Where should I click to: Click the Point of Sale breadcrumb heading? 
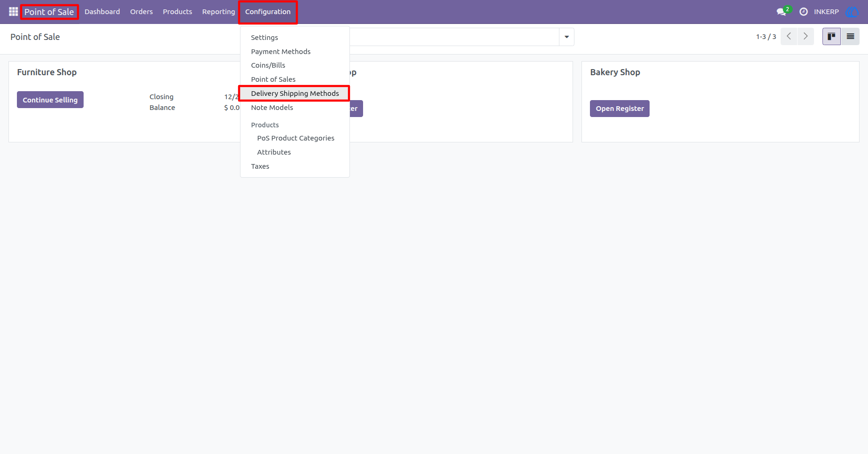click(35, 37)
